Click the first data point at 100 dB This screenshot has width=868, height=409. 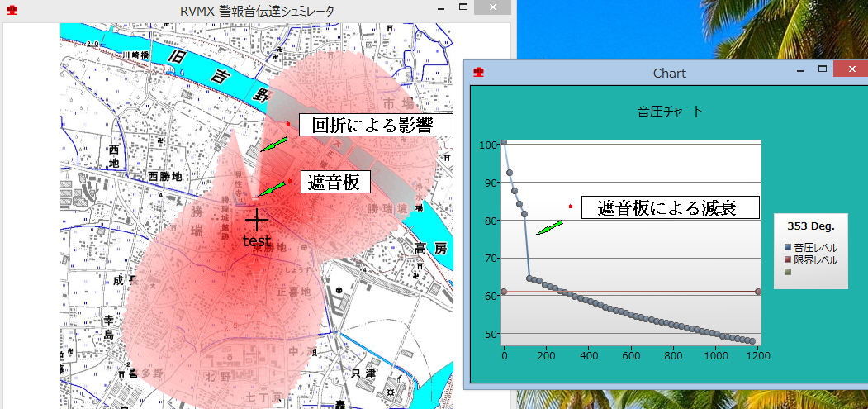click(x=504, y=142)
